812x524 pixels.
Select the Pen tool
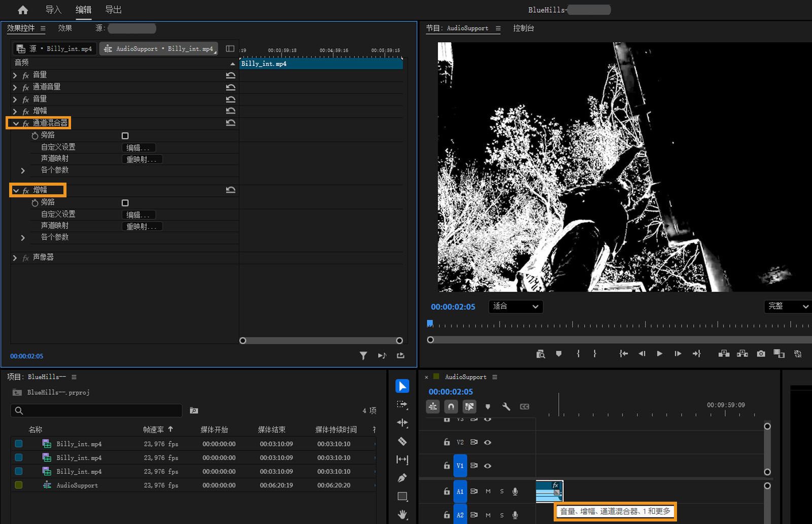pyautogui.click(x=402, y=478)
